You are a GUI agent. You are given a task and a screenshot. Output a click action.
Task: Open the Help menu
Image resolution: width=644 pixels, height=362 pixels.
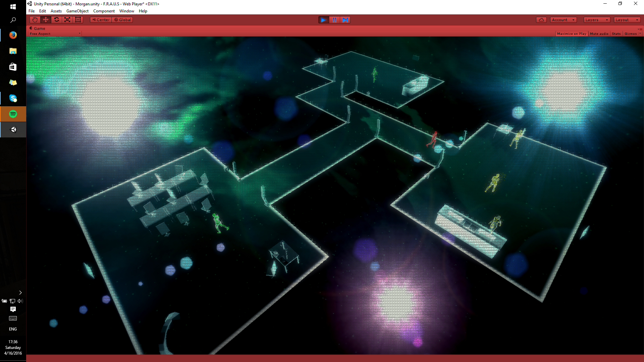[143, 11]
